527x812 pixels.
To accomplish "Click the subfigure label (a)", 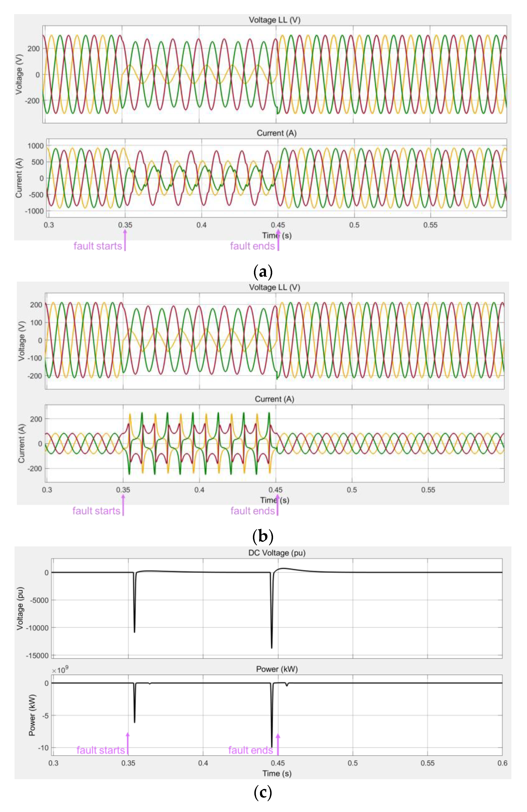I will 263,272.
